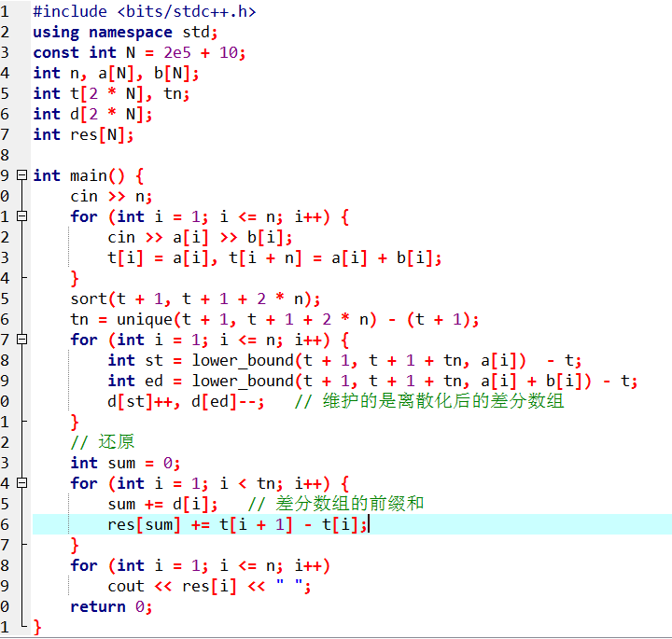Click the 'const int N = 2e5 + 10' declaration
This screenshot has height=639, width=672.
[138, 52]
